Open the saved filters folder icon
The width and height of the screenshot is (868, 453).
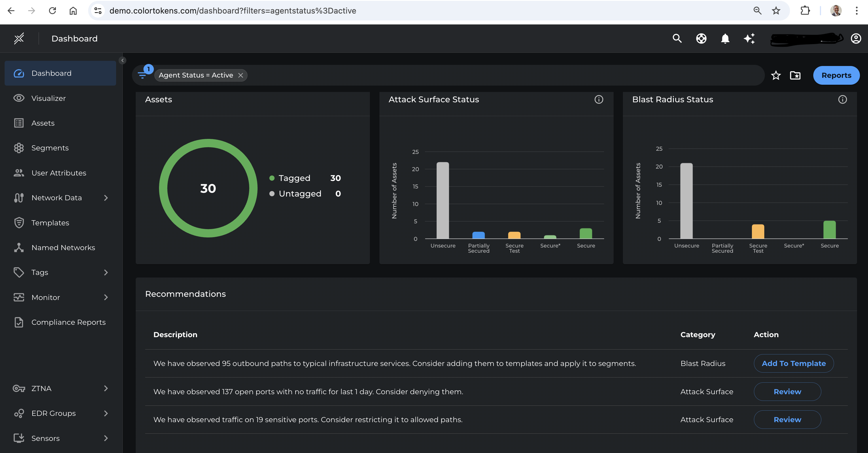point(795,75)
